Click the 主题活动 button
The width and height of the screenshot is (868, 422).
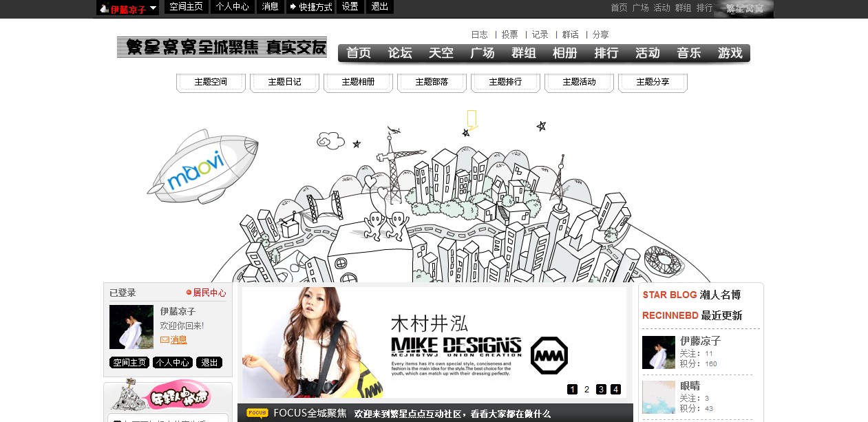pyautogui.click(x=579, y=82)
